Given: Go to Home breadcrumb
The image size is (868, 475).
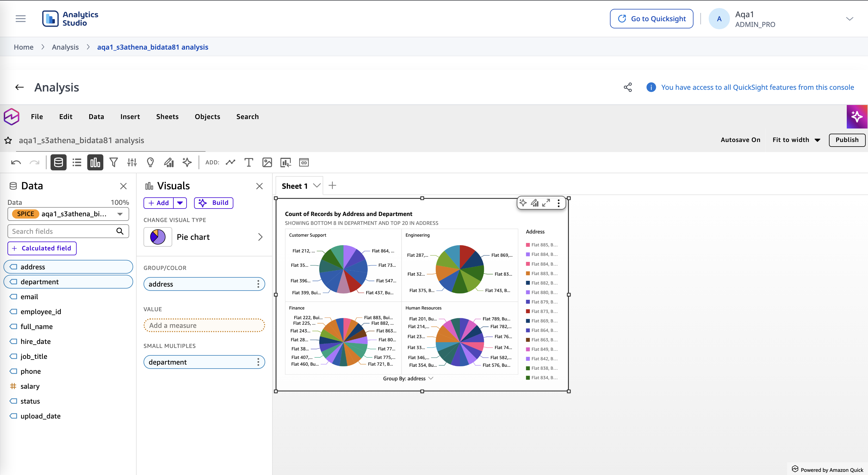Looking at the screenshot, I should click(24, 47).
